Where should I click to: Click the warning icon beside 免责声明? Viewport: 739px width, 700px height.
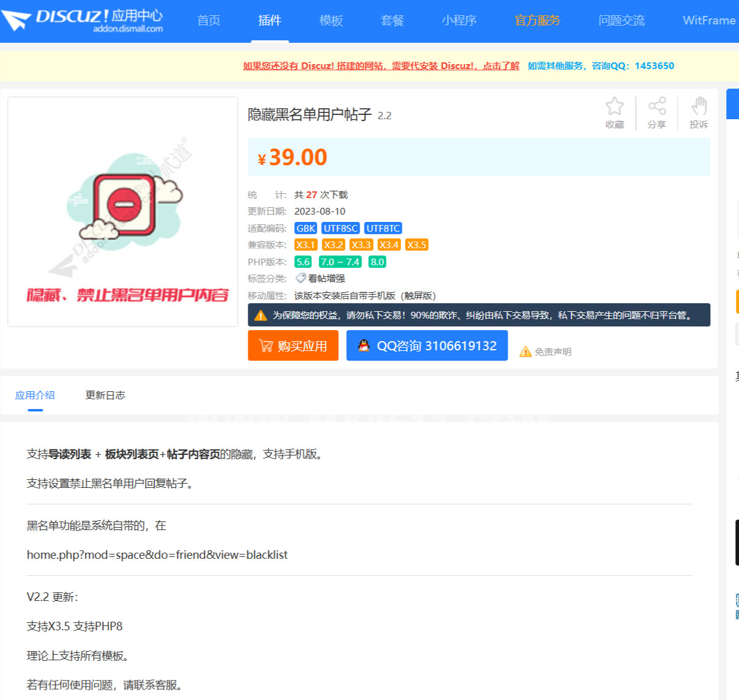525,352
